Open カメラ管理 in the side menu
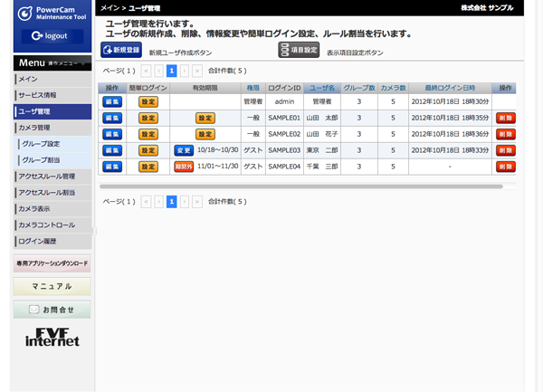 pyautogui.click(x=52, y=128)
